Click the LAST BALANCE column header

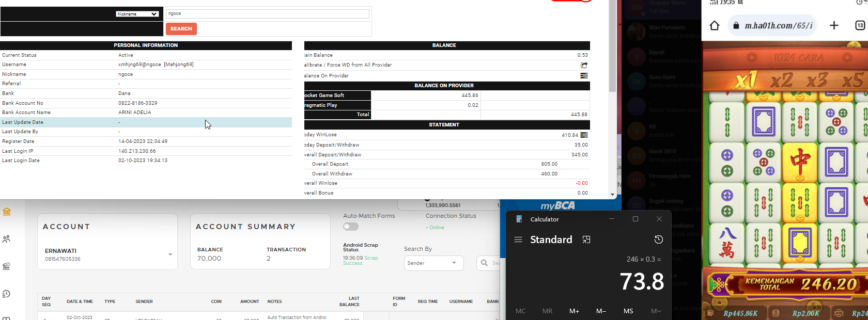click(x=350, y=301)
